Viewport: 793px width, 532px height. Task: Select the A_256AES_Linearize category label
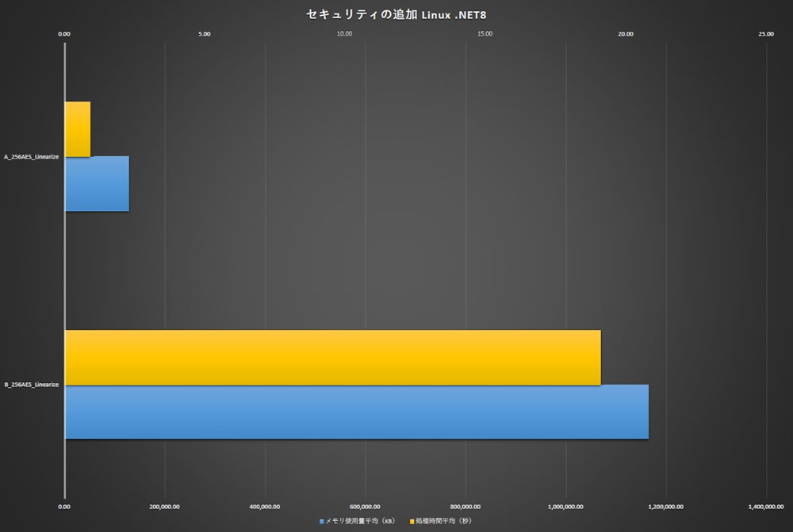[32, 157]
